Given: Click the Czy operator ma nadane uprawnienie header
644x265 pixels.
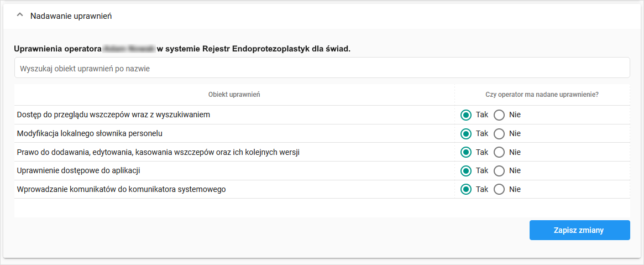Looking at the screenshot, I should 542,95.
